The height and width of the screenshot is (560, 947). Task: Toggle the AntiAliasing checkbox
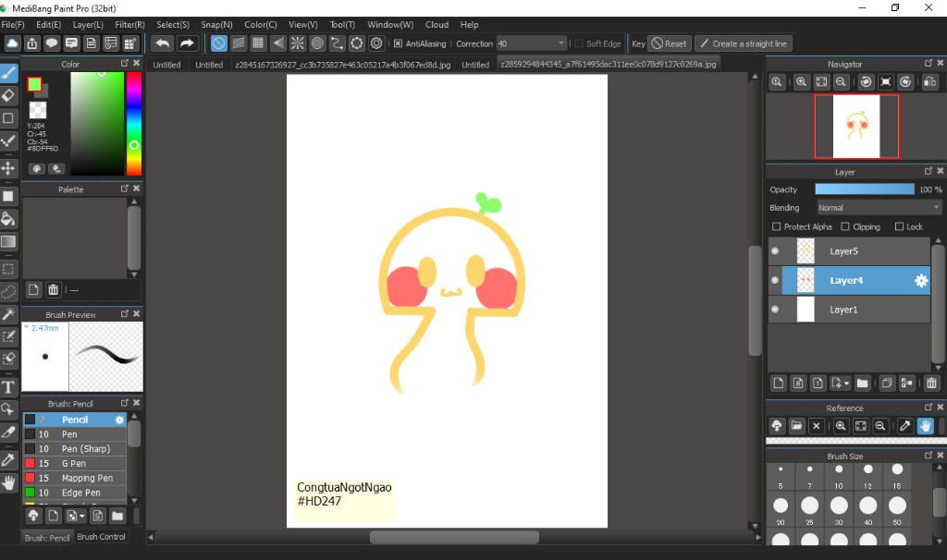click(398, 43)
